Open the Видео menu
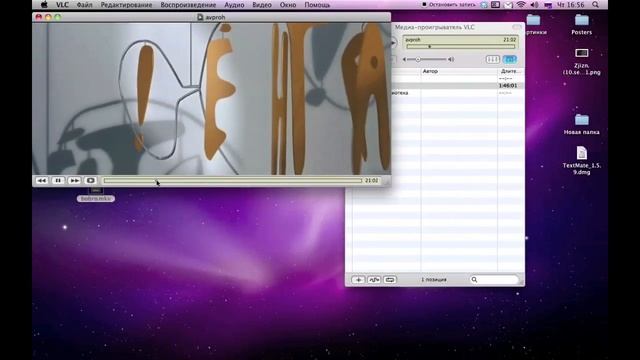 [262, 5]
